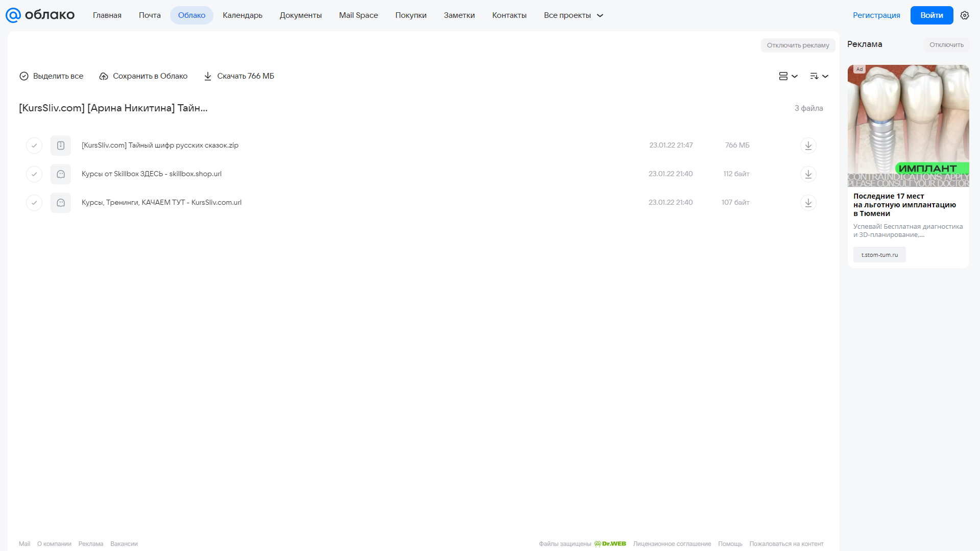The height and width of the screenshot is (551, 980).
Task: Go to the Почта tab
Action: pos(150,15)
